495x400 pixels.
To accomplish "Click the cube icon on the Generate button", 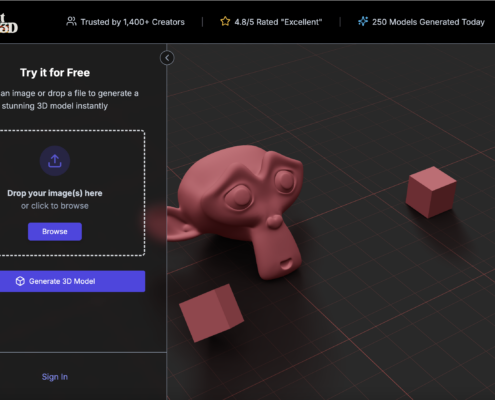I will click(20, 281).
